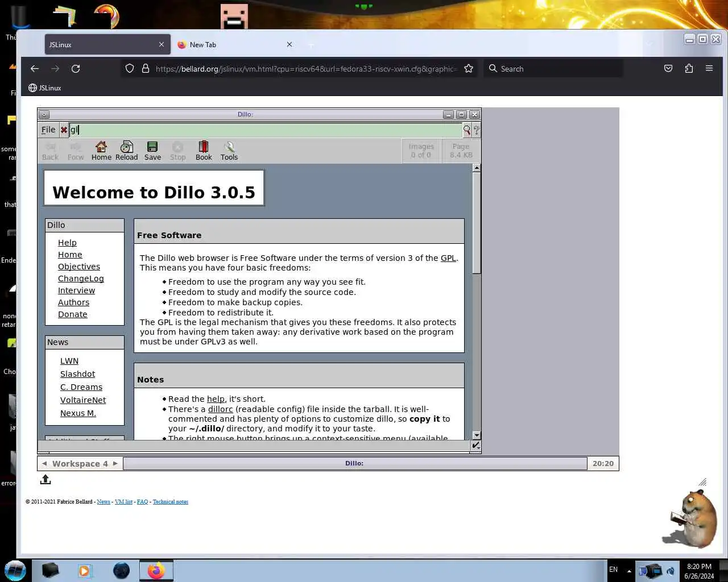Viewport: 728px width, 582px height.
Task: Open the Technical notes footer link
Action: pyautogui.click(x=171, y=502)
